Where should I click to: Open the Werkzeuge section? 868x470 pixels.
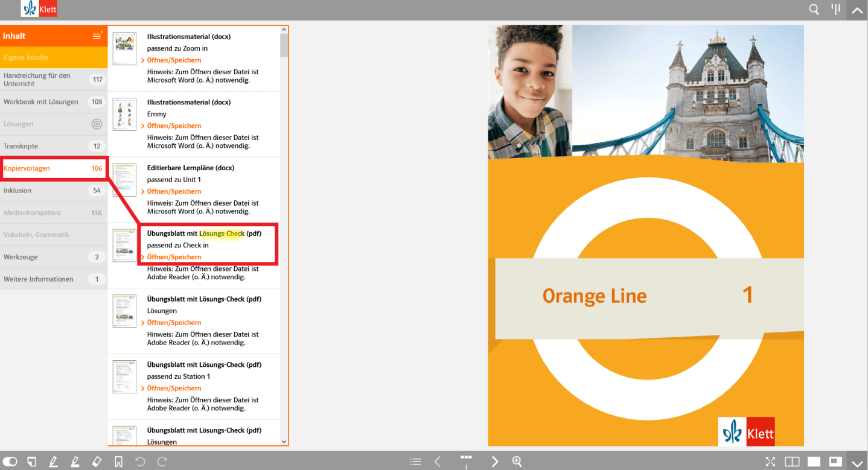coord(54,257)
